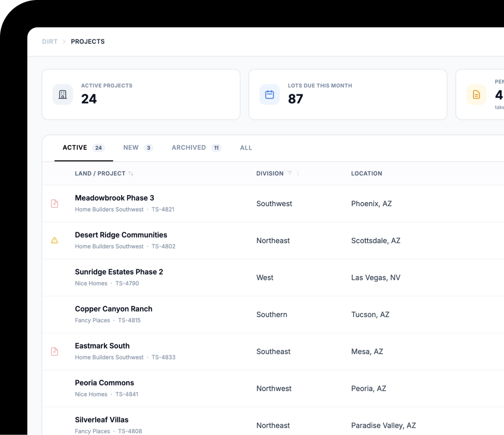
Task: Open the Desert Ridge Communities project
Action: pyautogui.click(x=121, y=235)
